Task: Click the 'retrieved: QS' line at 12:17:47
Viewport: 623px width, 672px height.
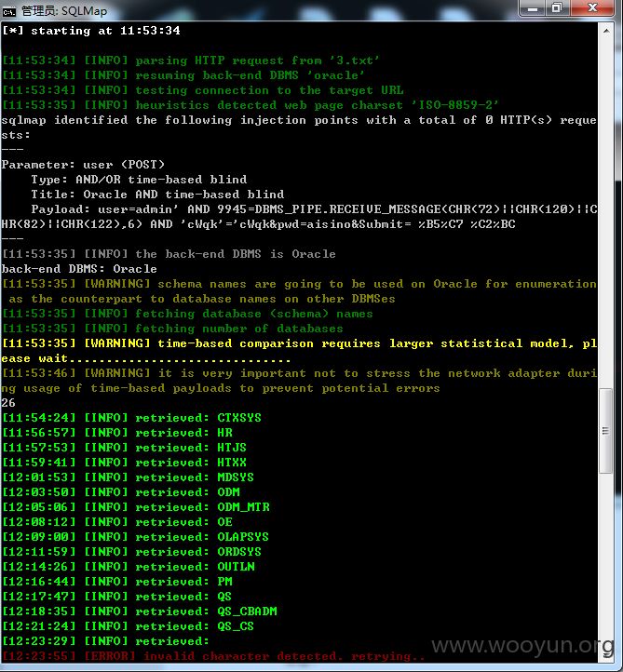Action: point(116,597)
